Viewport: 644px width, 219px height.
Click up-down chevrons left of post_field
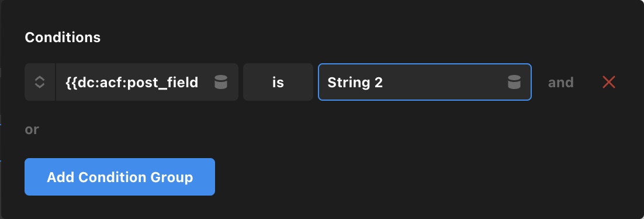(39, 82)
